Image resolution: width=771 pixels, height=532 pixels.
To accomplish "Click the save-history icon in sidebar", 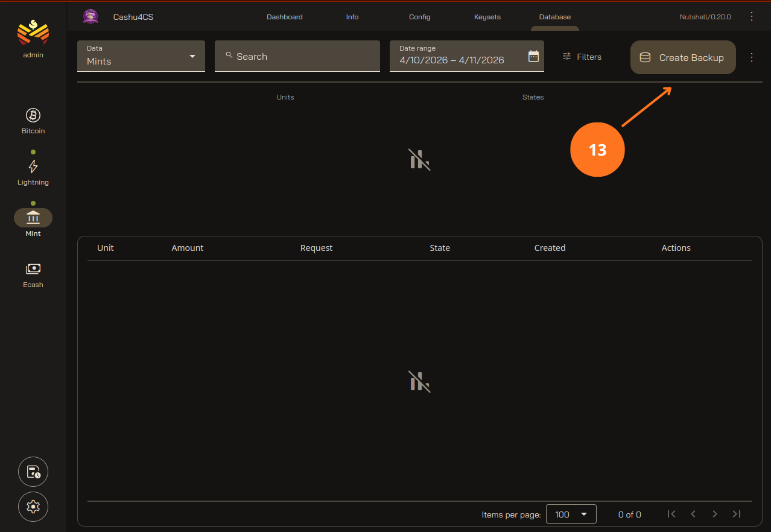I will pos(33,472).
